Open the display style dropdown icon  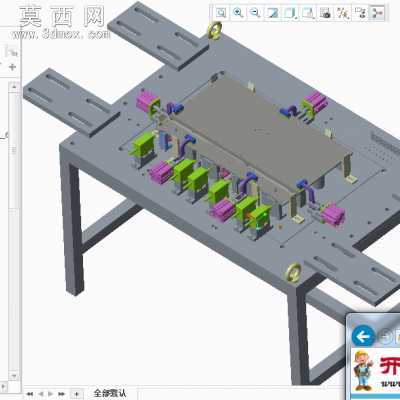(x=290, y=13)
